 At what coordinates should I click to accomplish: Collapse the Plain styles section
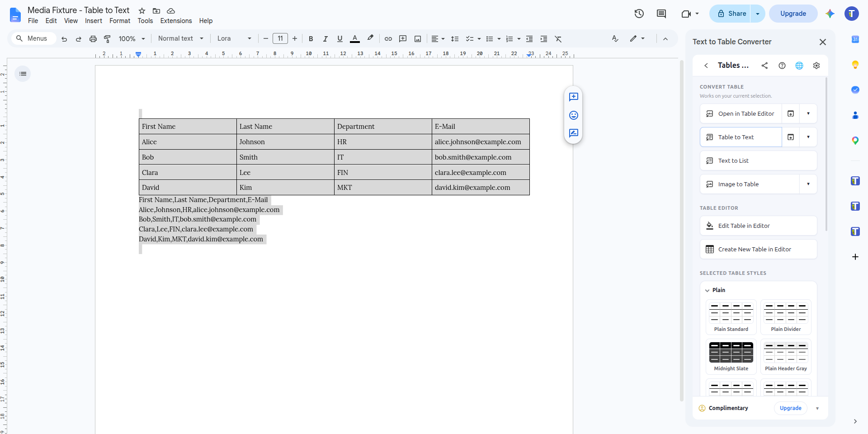708,290
